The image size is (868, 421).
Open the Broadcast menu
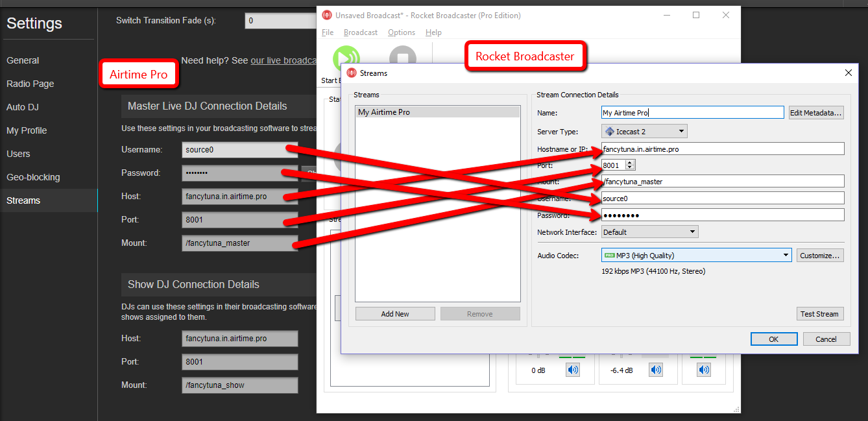361,32
